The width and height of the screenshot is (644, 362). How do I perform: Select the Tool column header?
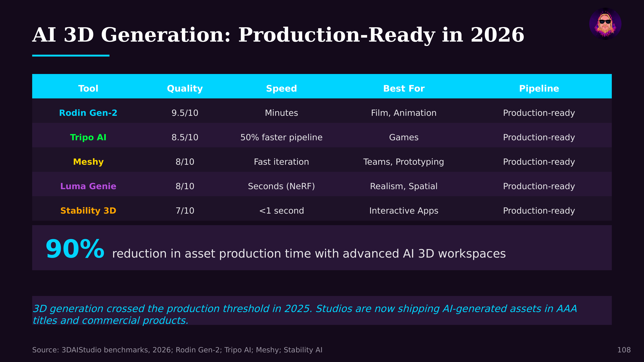pos(88,88)
